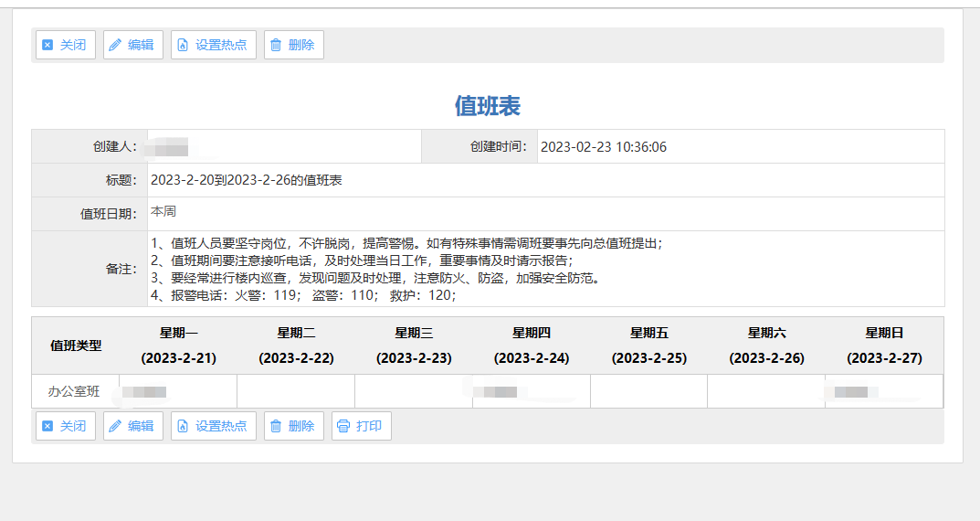Screen dimensions: 980x521
Task: Click the 打印 print button
Action: point(362,426)
